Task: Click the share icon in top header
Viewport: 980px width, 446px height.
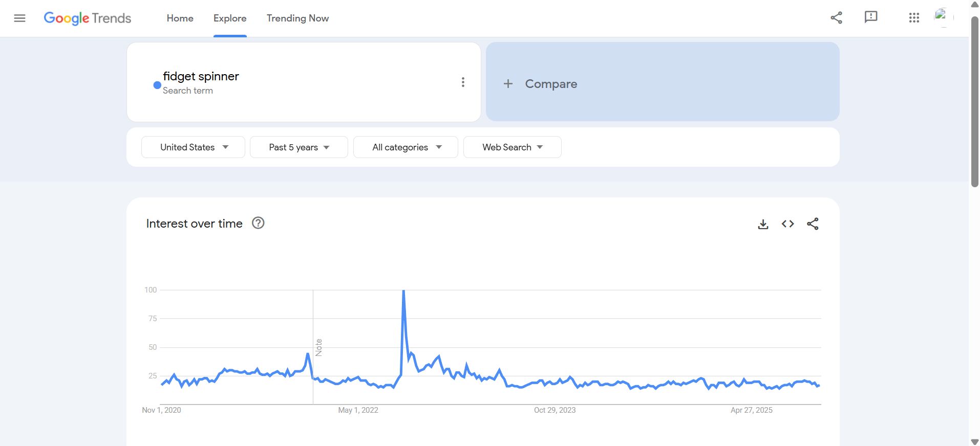Action: (836, 18)
